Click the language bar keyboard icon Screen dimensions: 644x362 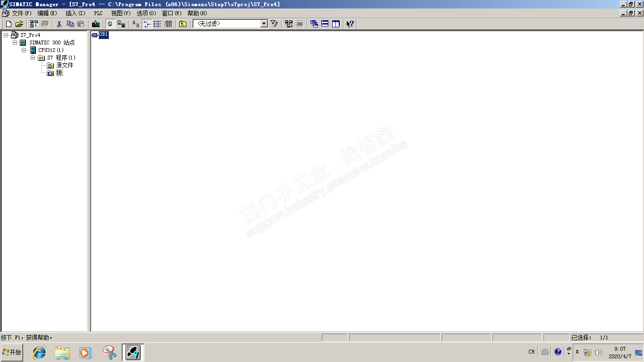pyautogui.click(x=545, y=352)
